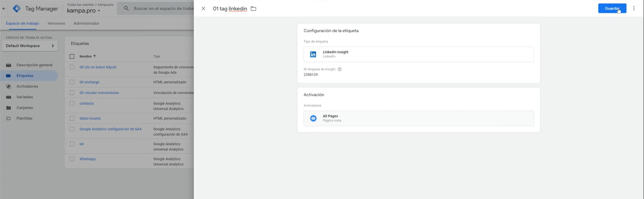Image resolution: width=644 pixels, height=199 pixels.
Task: Check the Google Analytics GA4 row checkbox
Action: click(x=72, y=129)
